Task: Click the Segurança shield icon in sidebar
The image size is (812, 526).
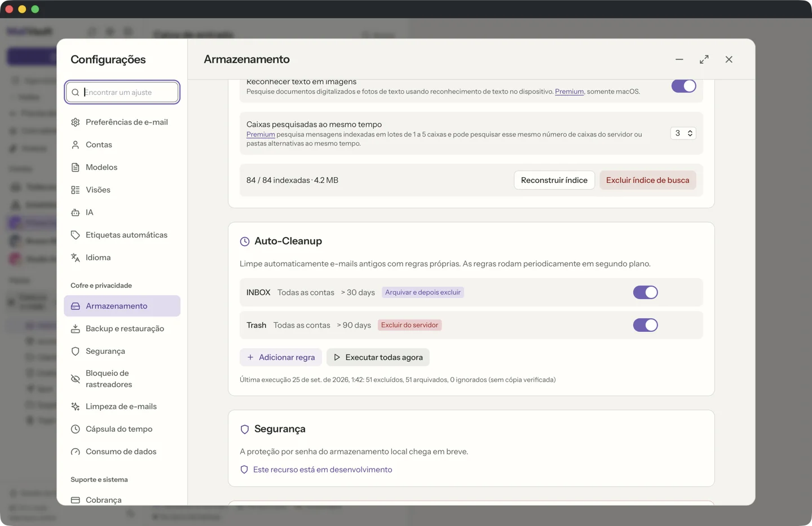Action: pos(76,351)
